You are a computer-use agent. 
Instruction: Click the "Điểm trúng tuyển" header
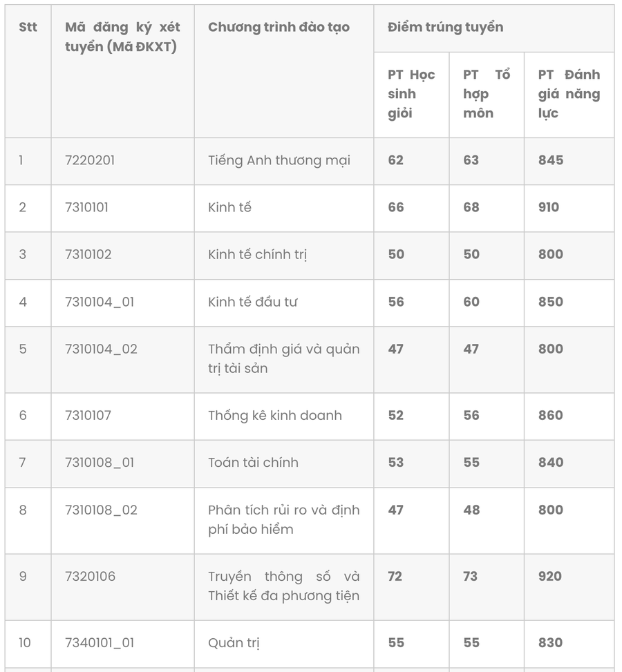click(445, 28)
